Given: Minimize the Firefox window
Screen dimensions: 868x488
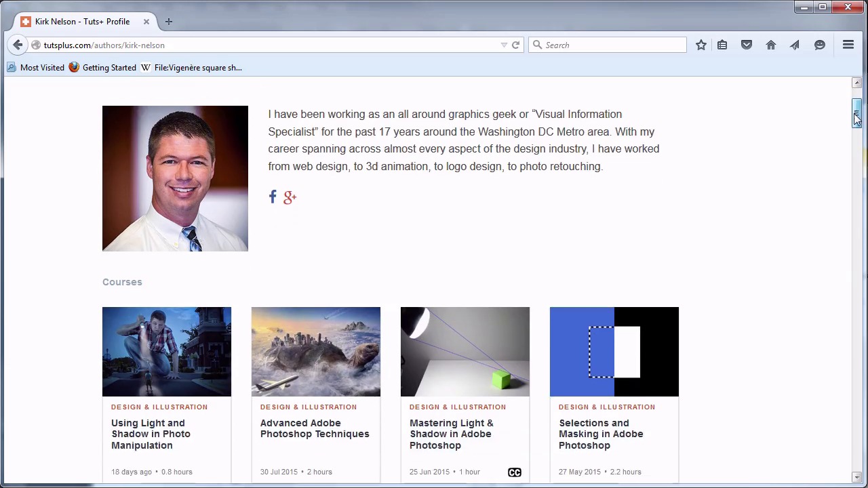Looking at the screenshot, I should coord(804,7).
